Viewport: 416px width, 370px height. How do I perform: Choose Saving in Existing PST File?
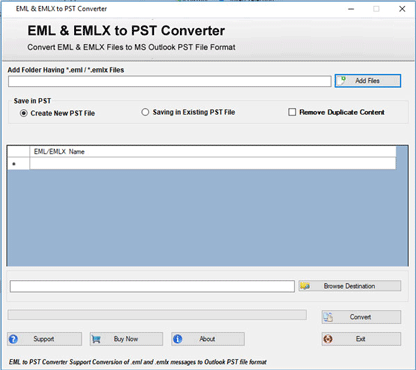[188, 112]
